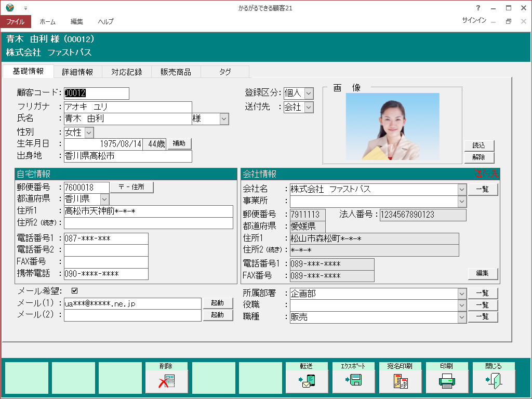This screenshot has width=532, height=399.
Task: Click the エクスポート export icon button
Action: click(354, 382)
